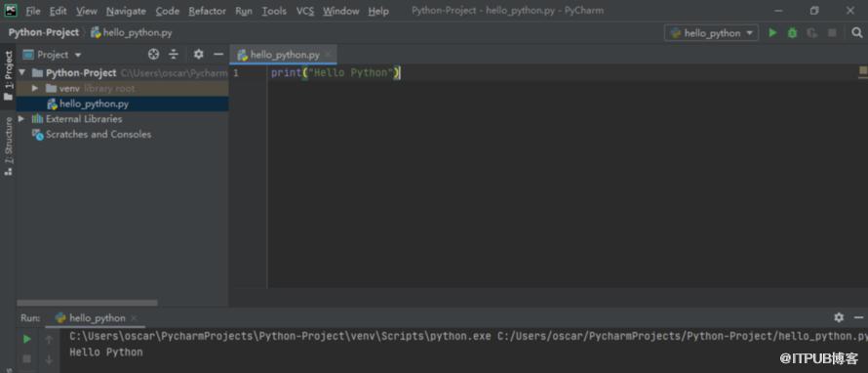Viewport: 868px width, 373px height.
Task: Open the Project view dropdown
Action: pos(53,55)
